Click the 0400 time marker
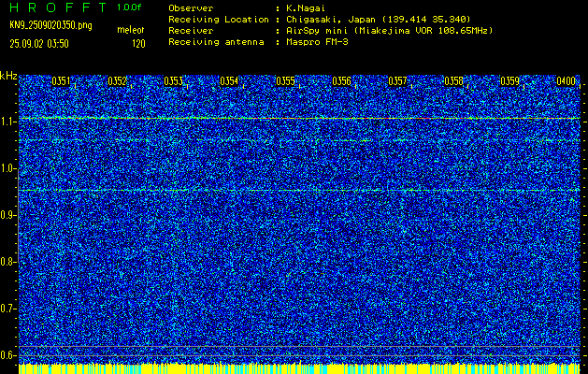Screen dimensions: 588x374 tap(566, 81)
